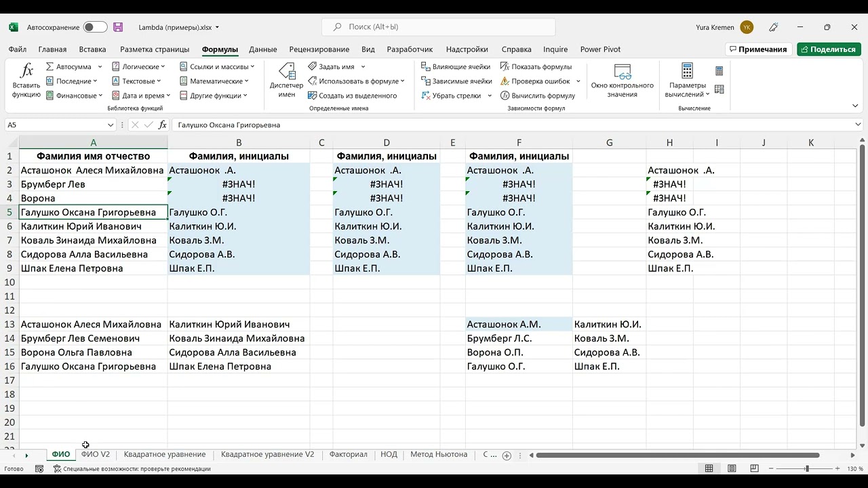Screen dimensions: 868x488
Task: Select column D header
Action: pyautogui.click(x=387, y=142)
